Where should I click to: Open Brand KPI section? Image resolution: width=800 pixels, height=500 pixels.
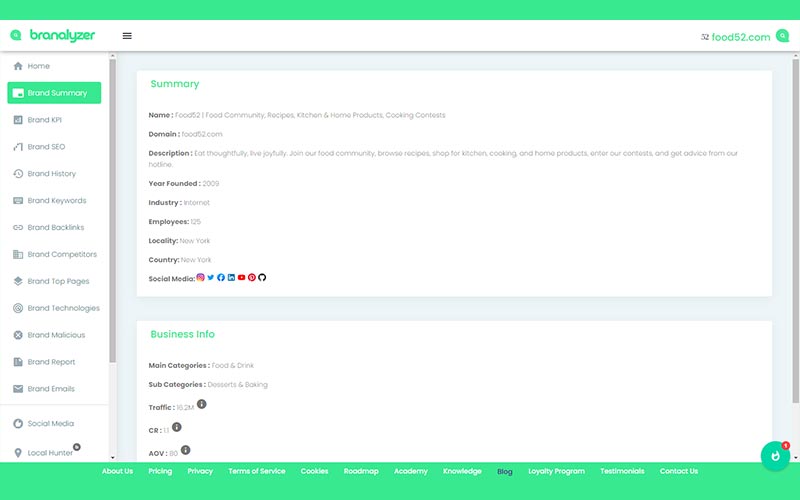click(x=54, y=120)
